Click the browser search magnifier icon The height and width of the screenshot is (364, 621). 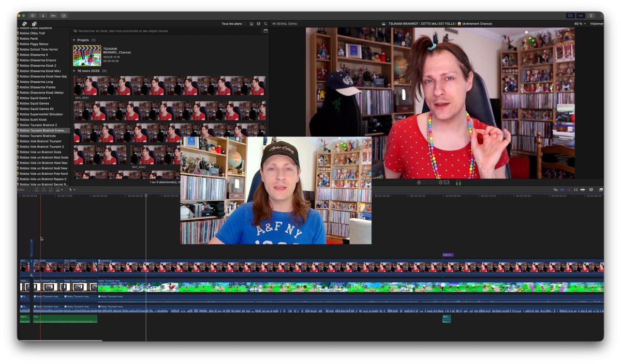tap(265, 24)
